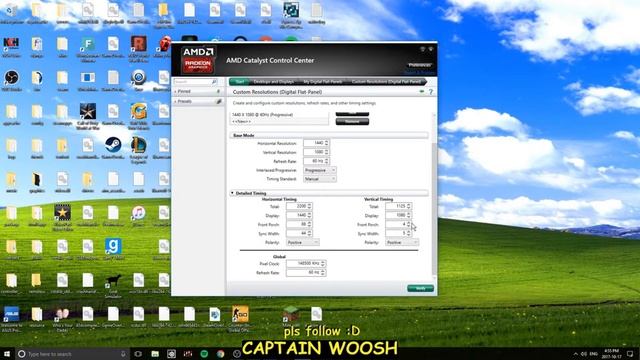Open Spotify from the taskbar

click(x=204, y=354)
